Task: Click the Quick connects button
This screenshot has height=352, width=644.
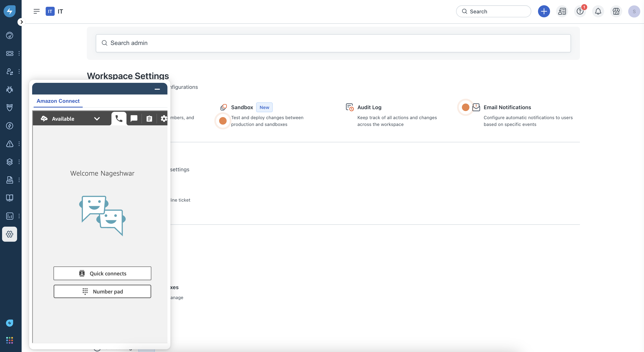Action: tap(102, 273)
